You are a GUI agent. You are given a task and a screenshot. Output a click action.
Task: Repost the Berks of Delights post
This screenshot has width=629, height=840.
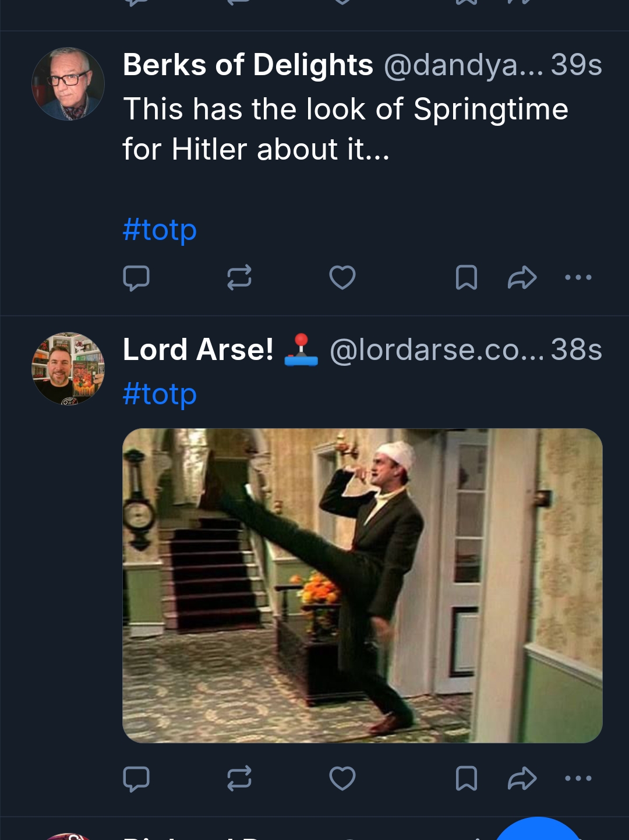pos(239,278)
